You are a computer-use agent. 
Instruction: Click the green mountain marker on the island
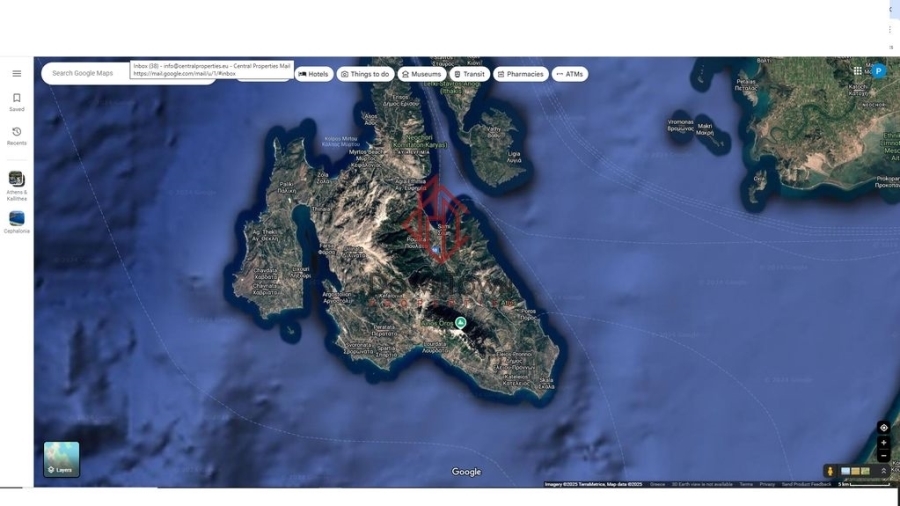point(460,322)
